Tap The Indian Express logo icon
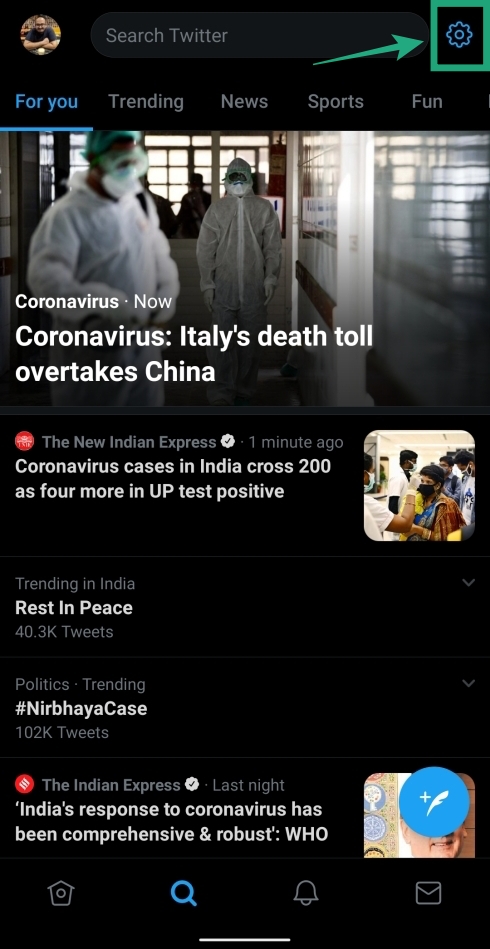Image resolution: width=490 pixels, height=949 pixels. coord(25,785)
